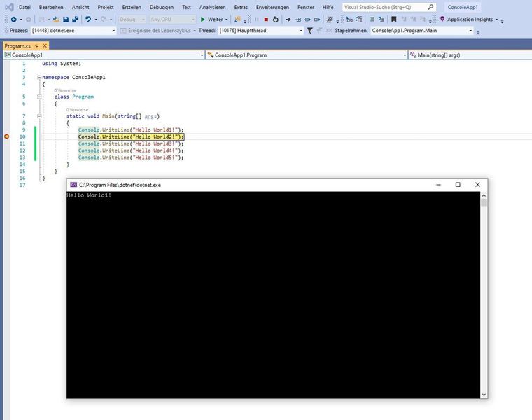Open the Extras menu

click(x=241, y=7)
